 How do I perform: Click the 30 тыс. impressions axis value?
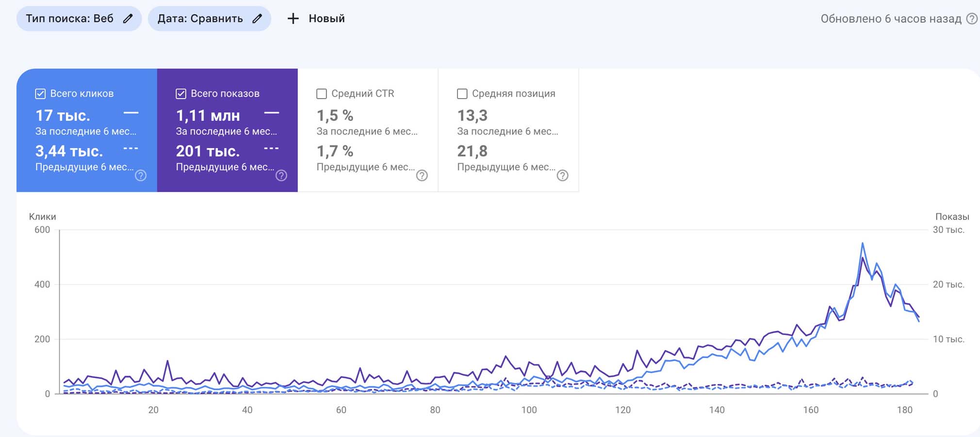tap(948, 230)
